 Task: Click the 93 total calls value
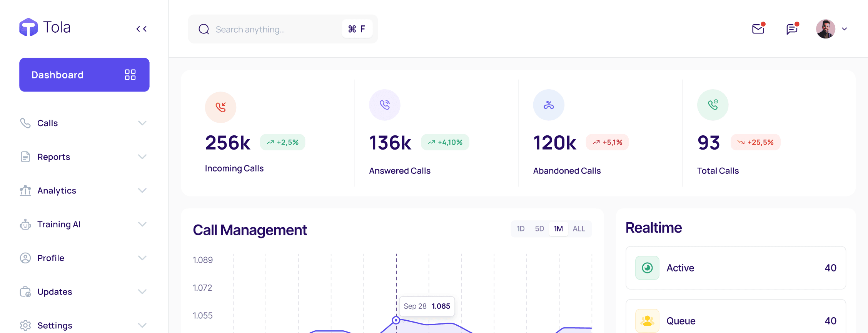(x=709, y=143)
